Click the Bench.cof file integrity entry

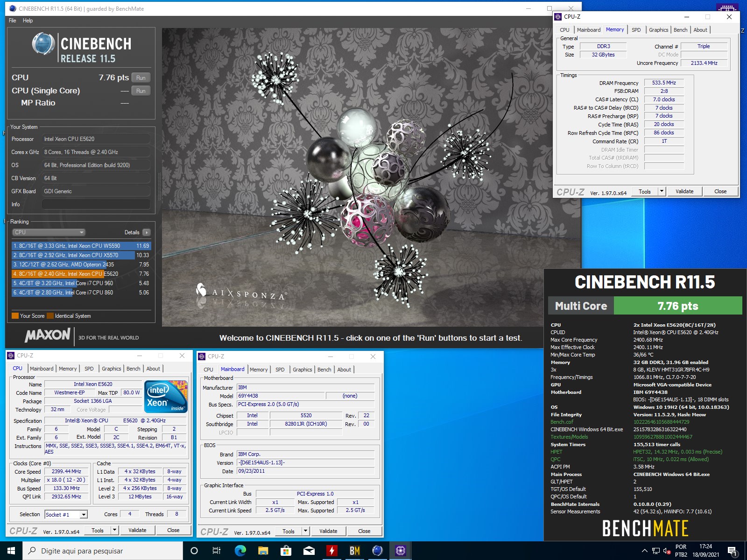click(562, 422)
